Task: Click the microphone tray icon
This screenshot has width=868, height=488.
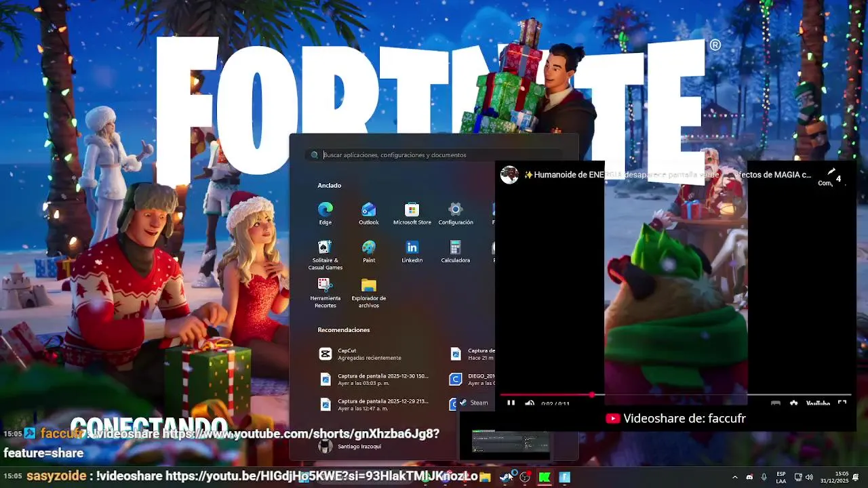Action: click(x=764, y=477)
